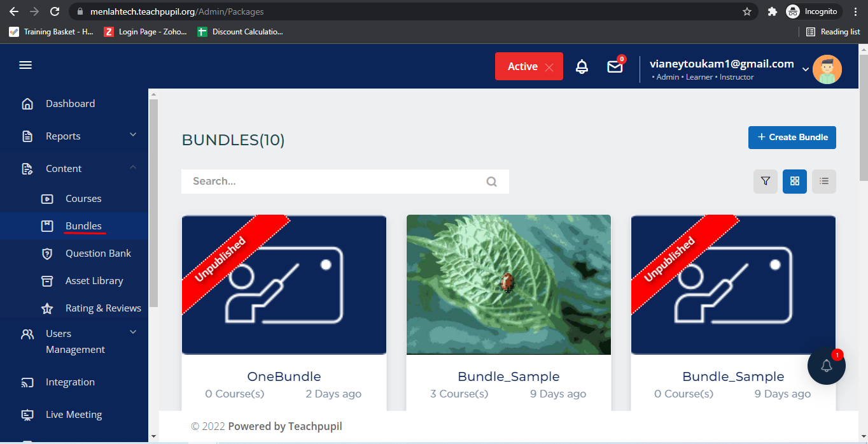Collapse the Content section
Screen dimensions: 868x444
pyautogui.click(x=133, y=168)
